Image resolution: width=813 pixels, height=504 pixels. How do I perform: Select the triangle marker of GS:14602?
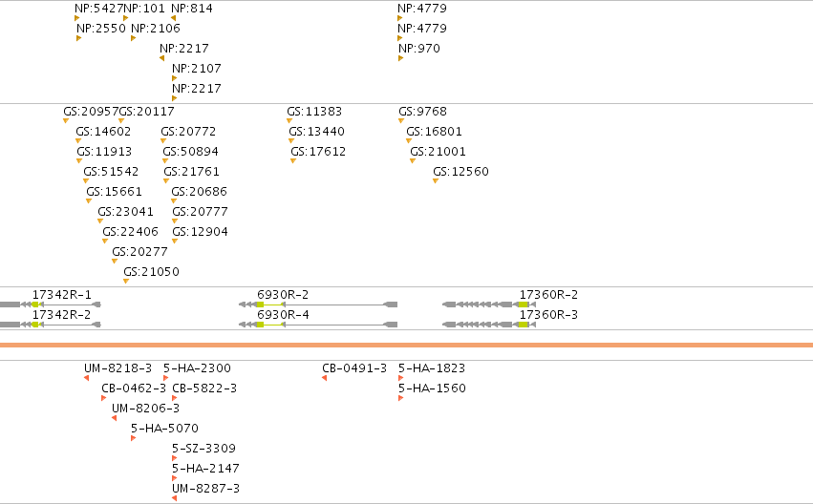tap(78, 141)
